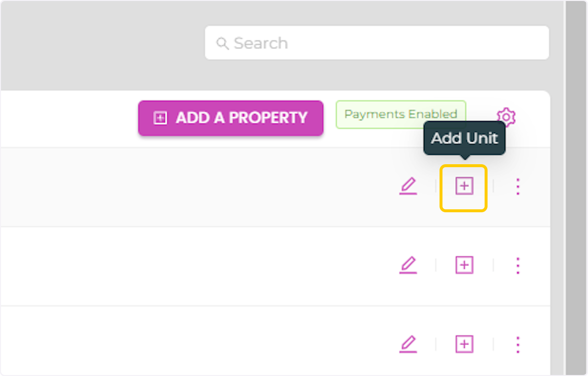This screenshot has width=588, height=376.
Task: Open the second property's three-dot menu
Action: [x=518, y=266]
